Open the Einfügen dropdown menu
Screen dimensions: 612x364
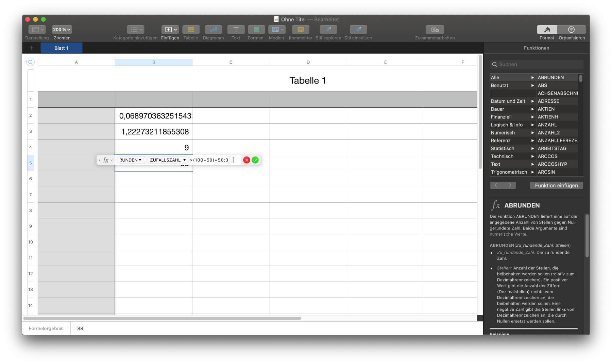(170, 30)
